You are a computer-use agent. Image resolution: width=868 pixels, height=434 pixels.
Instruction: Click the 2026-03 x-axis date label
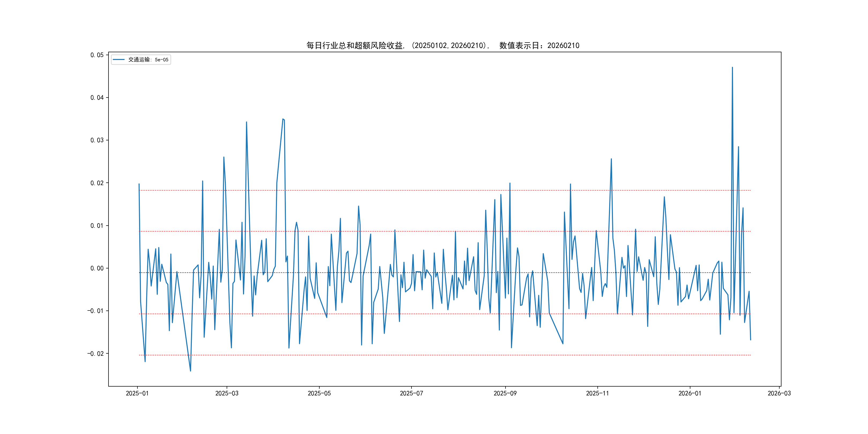click(x=779, y=393)
